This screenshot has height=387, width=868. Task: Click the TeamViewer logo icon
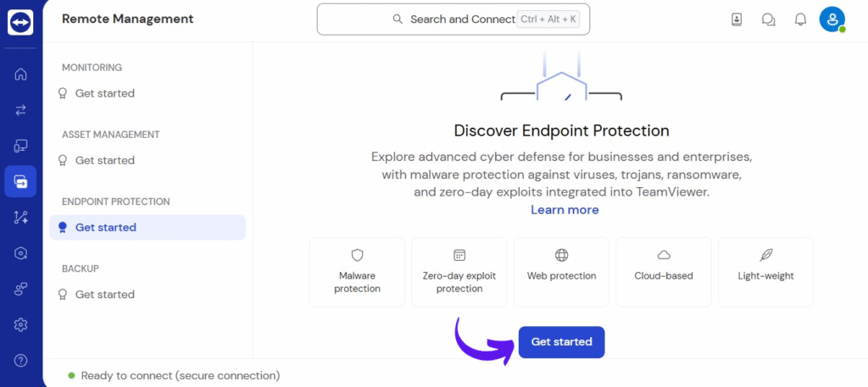20,22
